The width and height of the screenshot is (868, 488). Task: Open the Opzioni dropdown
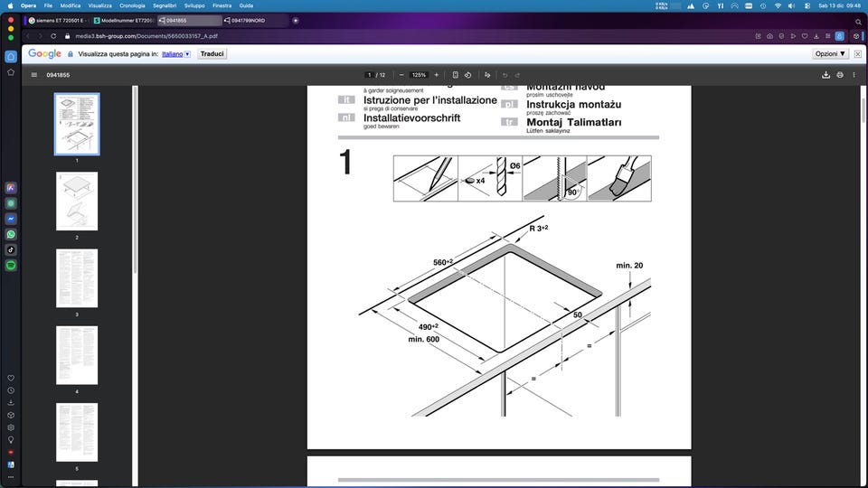(830, 53)
